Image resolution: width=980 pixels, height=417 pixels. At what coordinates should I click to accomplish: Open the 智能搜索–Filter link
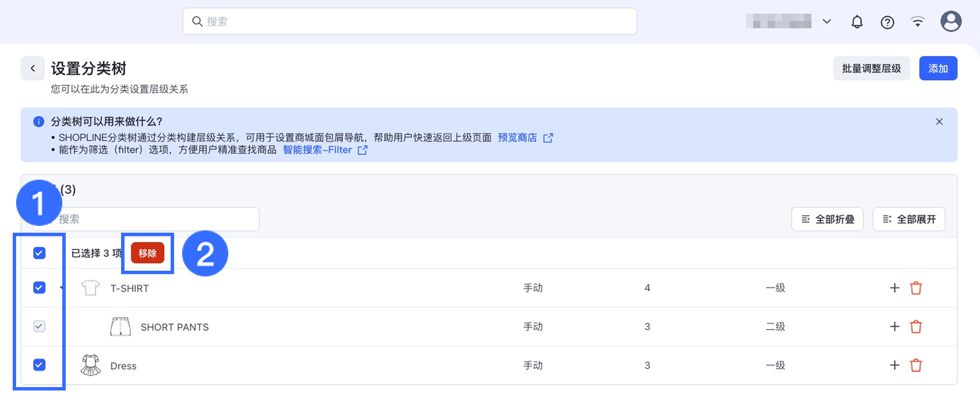point(317,150)
